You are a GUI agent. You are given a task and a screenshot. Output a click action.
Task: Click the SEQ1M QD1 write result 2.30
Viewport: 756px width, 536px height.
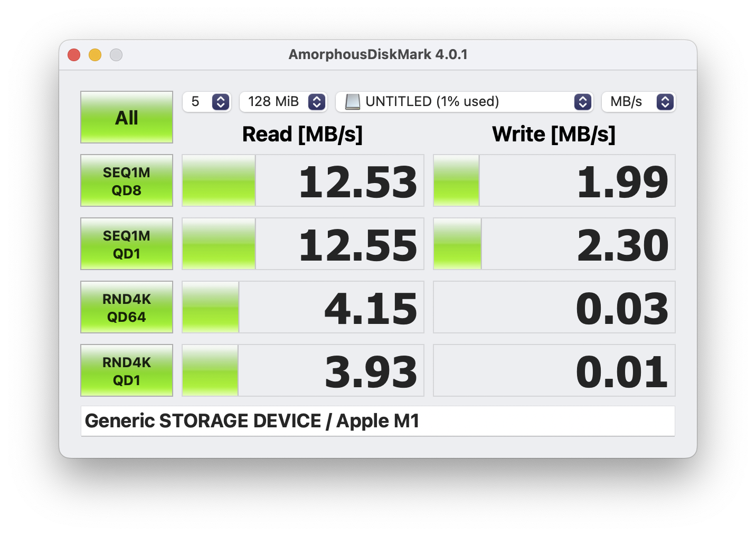pos(623,245)
